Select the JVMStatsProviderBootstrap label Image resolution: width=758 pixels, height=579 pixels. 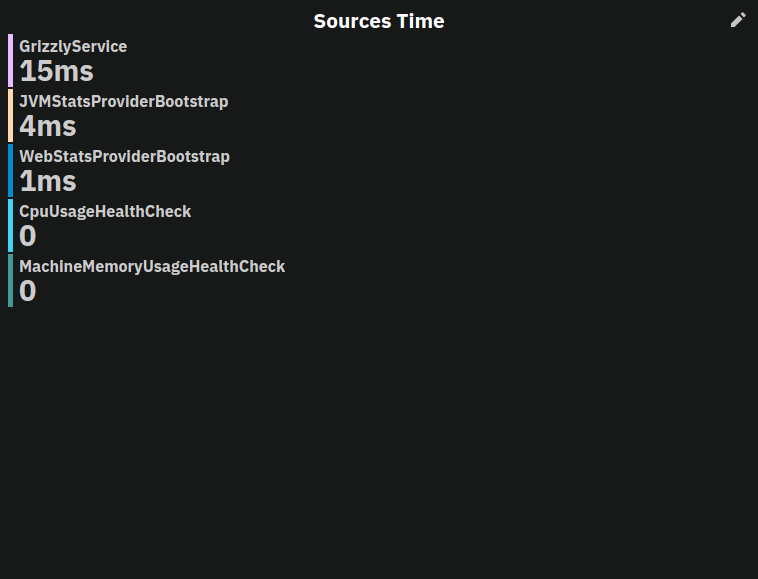click(123, 101)
